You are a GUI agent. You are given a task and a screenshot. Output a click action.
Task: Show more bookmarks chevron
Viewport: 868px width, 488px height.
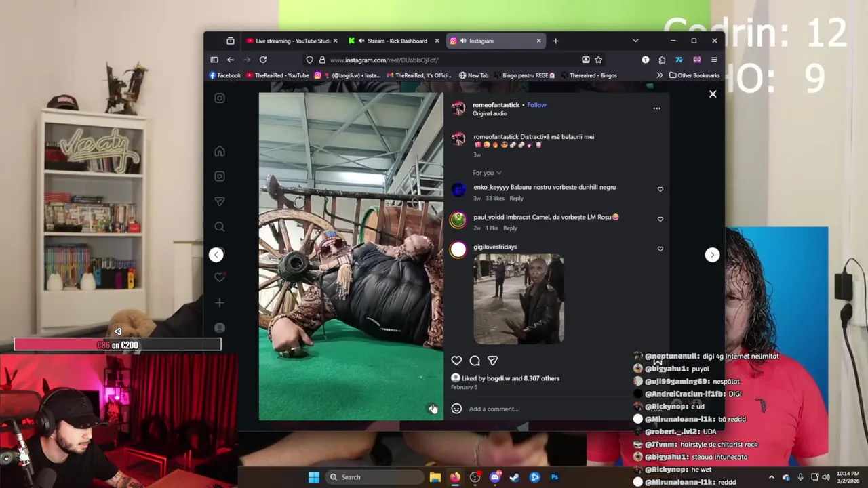coord(659,75)
